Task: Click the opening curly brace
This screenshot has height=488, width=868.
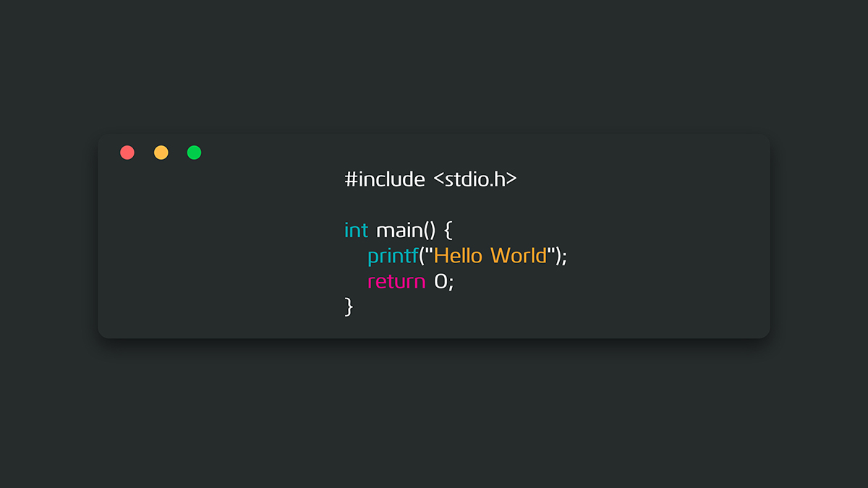Action: [x=448, y=231]
